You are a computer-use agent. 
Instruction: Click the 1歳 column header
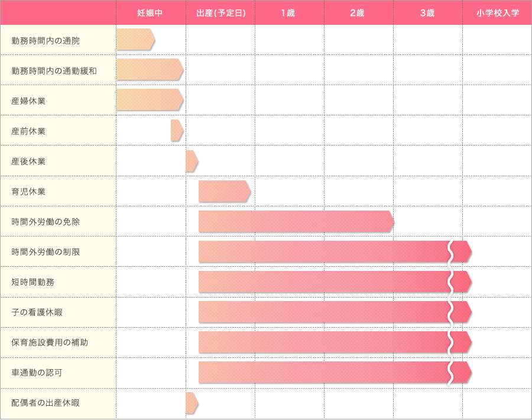coord(288,13)
